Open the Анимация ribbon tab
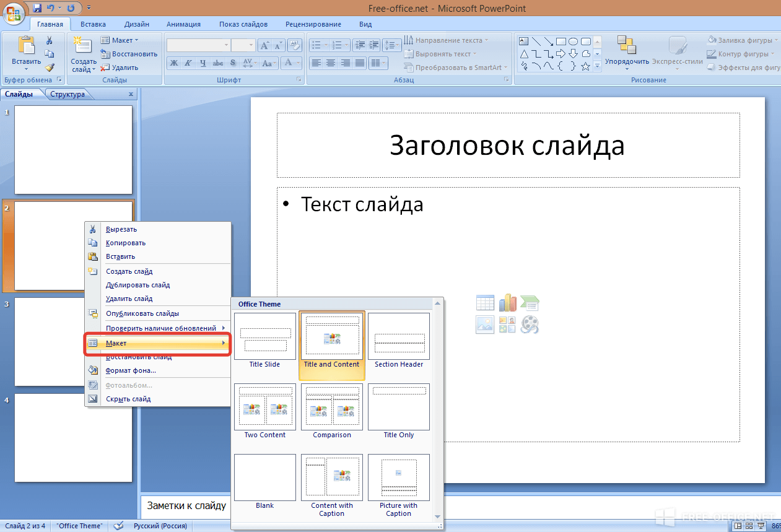The width and height of the screenshot is (781, 532). click(183, 24)
